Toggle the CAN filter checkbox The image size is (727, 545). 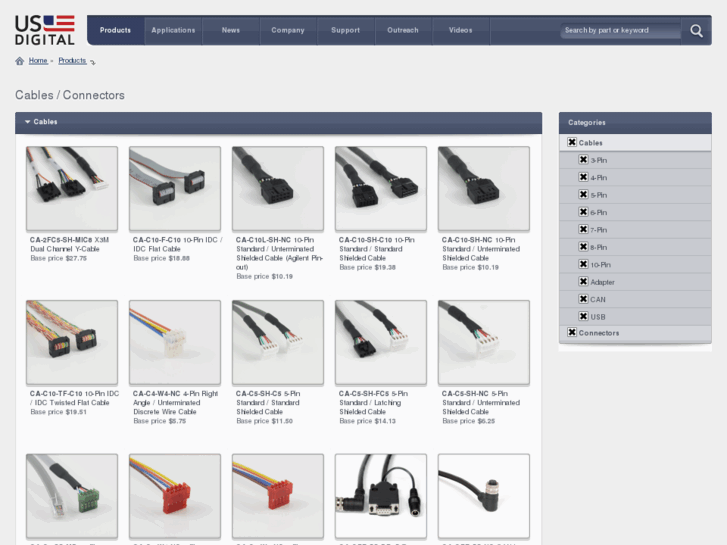pyautogui.click(x=583, y=299)
